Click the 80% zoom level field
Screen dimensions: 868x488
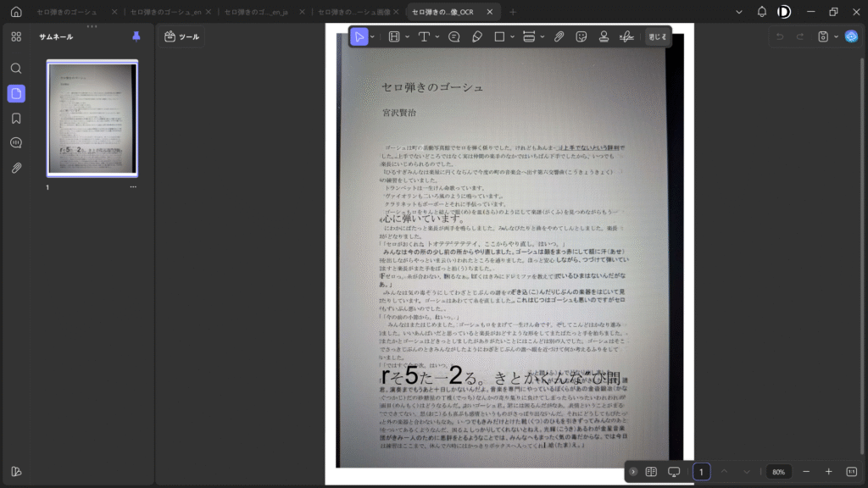pyautogui.click(x=778, y=471)
